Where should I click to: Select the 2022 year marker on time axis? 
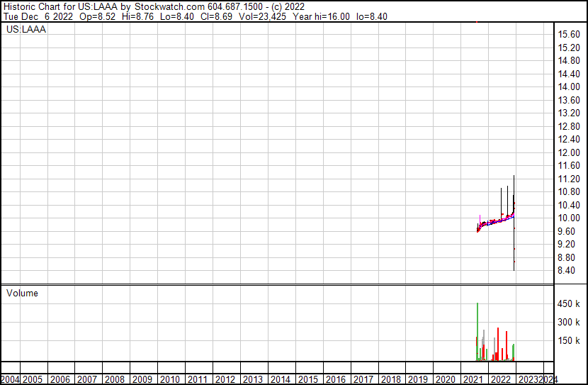(x=500, y=379)
